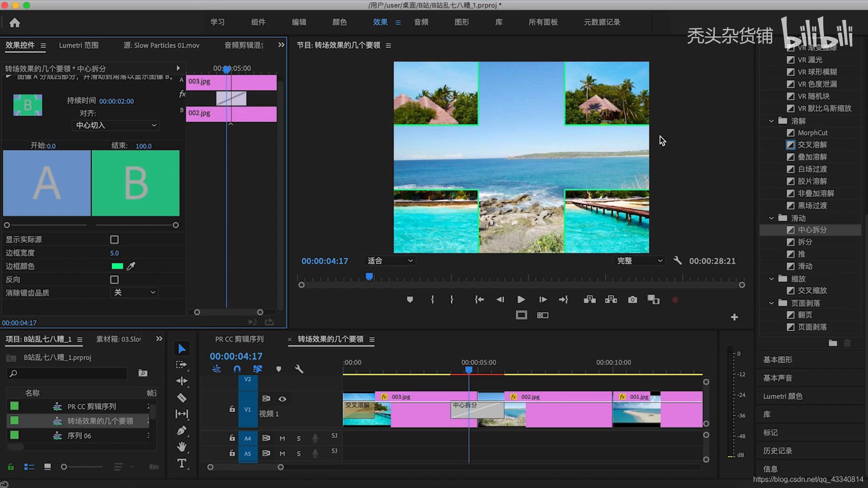Toggle the V1 track output eye icon

pyautogui.click(x=282, y=399)
